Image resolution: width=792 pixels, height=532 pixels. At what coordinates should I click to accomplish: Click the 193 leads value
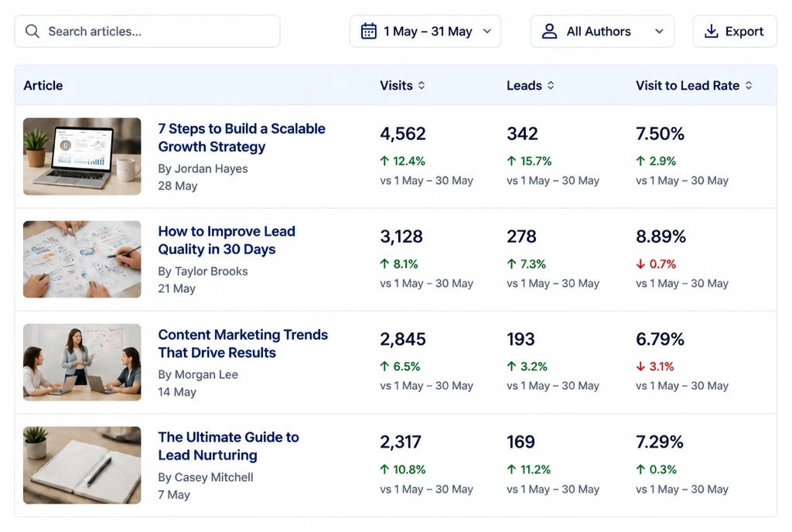tap(521, 339)
